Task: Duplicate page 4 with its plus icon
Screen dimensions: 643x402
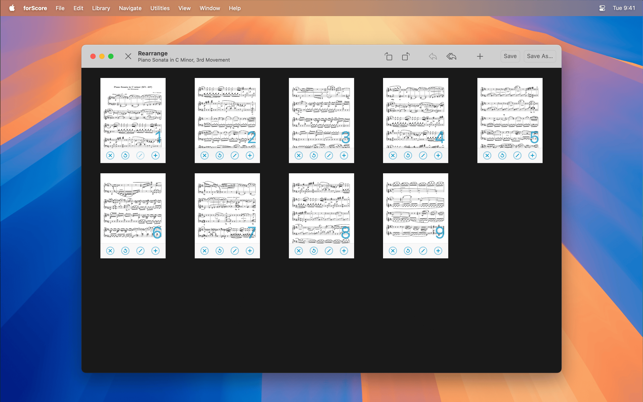Action: pyautogui.click(x=438, y=155)
